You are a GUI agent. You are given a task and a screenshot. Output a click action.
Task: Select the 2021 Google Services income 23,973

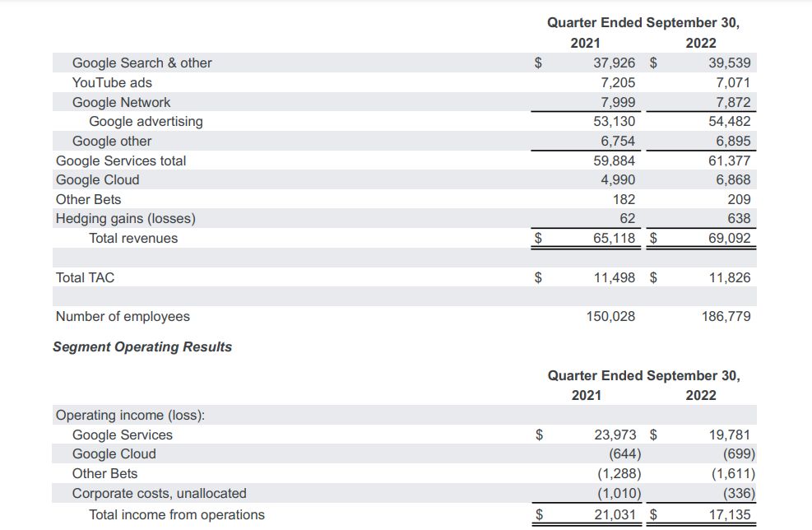615,435
